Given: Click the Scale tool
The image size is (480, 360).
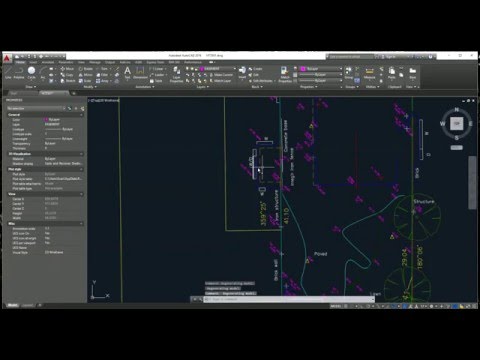Looking at the screenshot, I should point(85,81).
